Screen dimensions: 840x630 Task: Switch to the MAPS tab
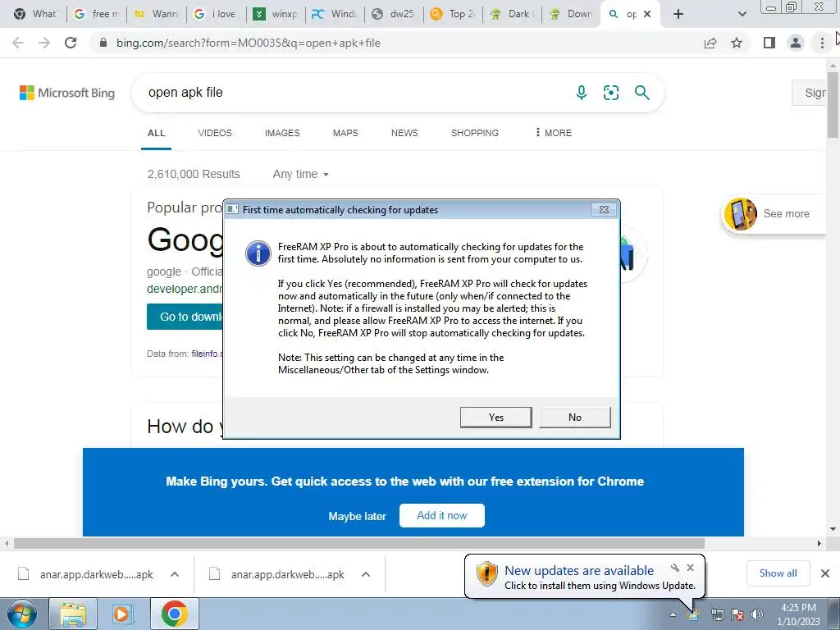345,133
